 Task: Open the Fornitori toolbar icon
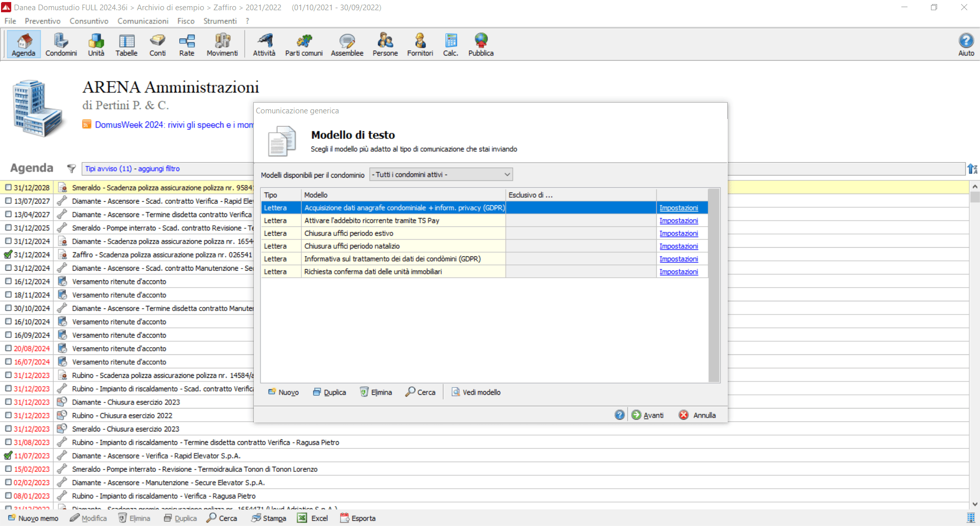pos(420,44)
